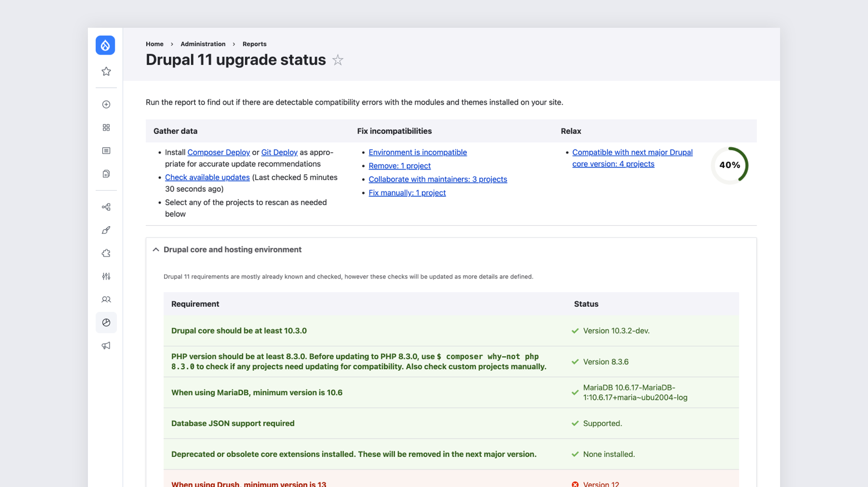
Task: Select 'None installed.' status cell
Action: tap(609, 454)
